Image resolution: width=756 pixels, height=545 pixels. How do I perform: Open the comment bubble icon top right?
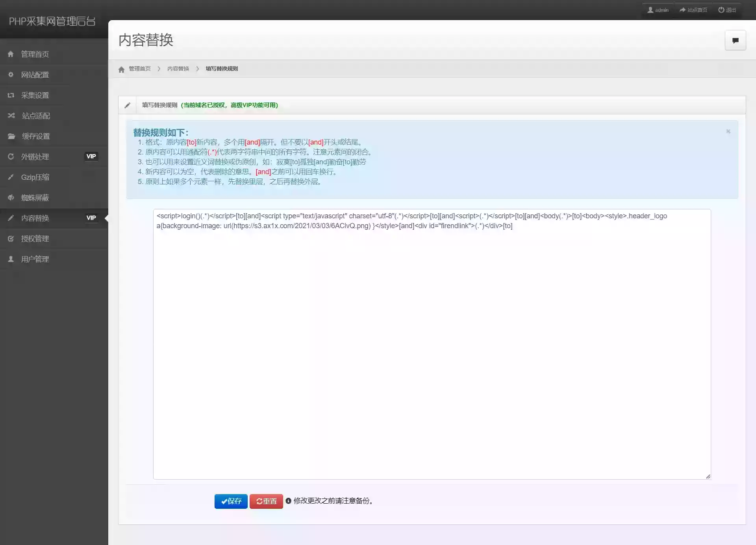tap(735, 40)
